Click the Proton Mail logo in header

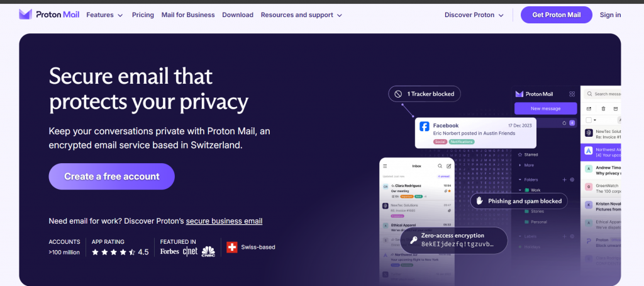[49, 14]
